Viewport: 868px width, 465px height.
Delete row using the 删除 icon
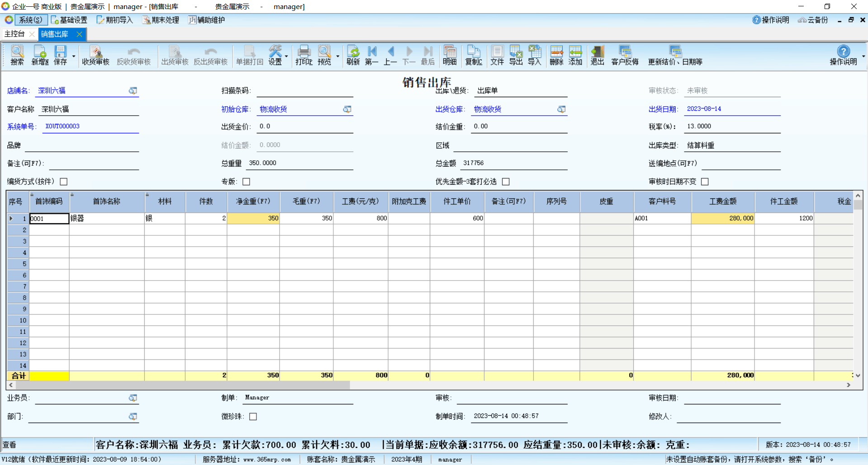556,55
